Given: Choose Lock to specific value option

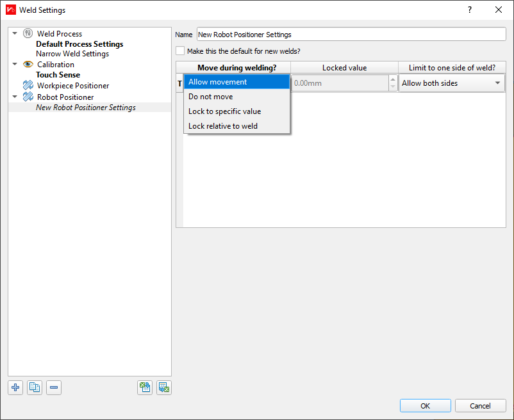Looking at the screenshot, I should click(236, 111).
